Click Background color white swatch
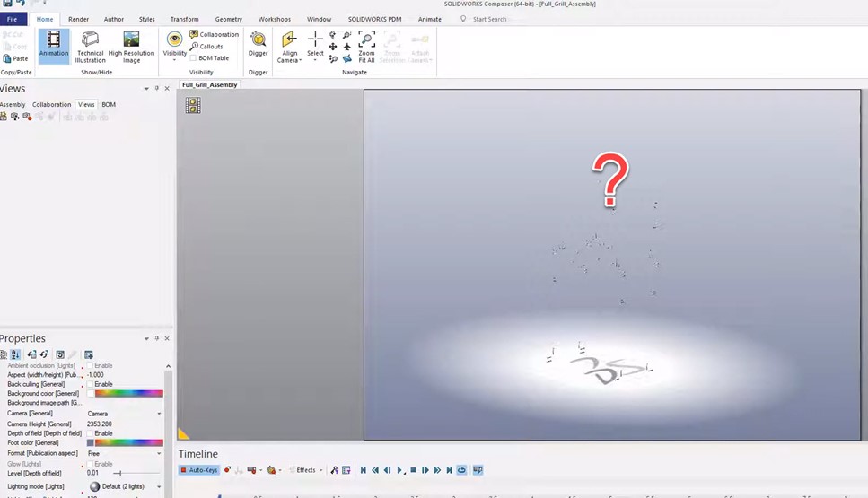The height and width of the screenshot is (498, 868). (x=91, y=393)
